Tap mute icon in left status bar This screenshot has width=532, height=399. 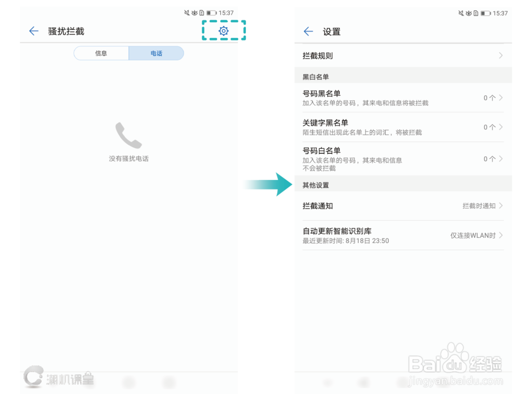[187, 13]
